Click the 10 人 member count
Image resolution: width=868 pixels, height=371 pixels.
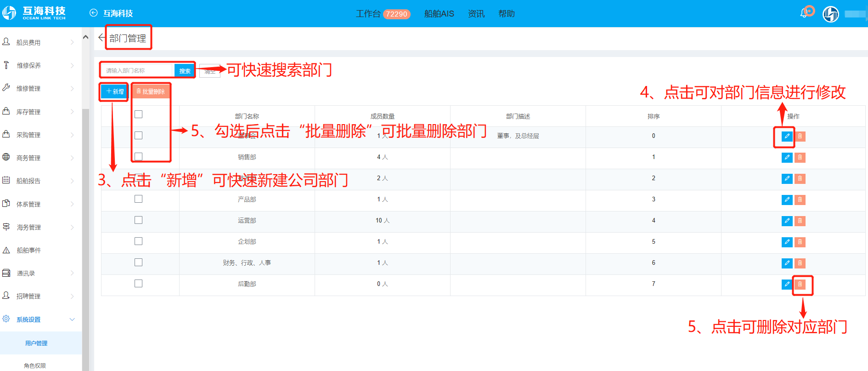click(x=383, y=221)
